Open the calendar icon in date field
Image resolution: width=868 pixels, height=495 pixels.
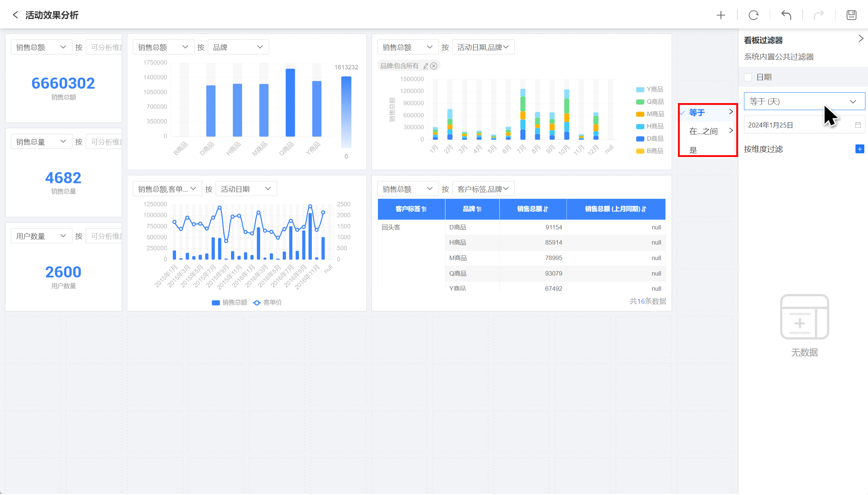click(858, 125)
